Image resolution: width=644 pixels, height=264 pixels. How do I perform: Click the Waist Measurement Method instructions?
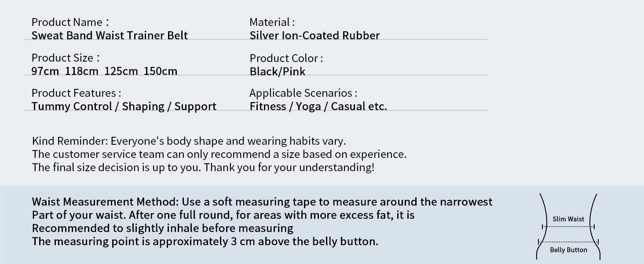pos(262,221)
